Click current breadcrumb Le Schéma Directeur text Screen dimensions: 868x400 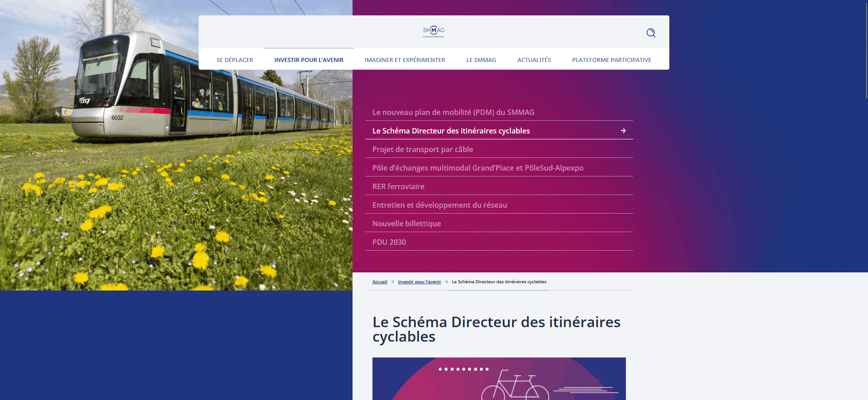pyautogui.click(x=499, y=281)
